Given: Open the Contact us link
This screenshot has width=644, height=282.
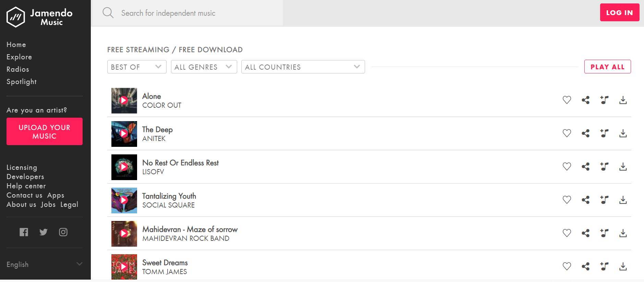Looking at the screenshot, I should 24,195.
